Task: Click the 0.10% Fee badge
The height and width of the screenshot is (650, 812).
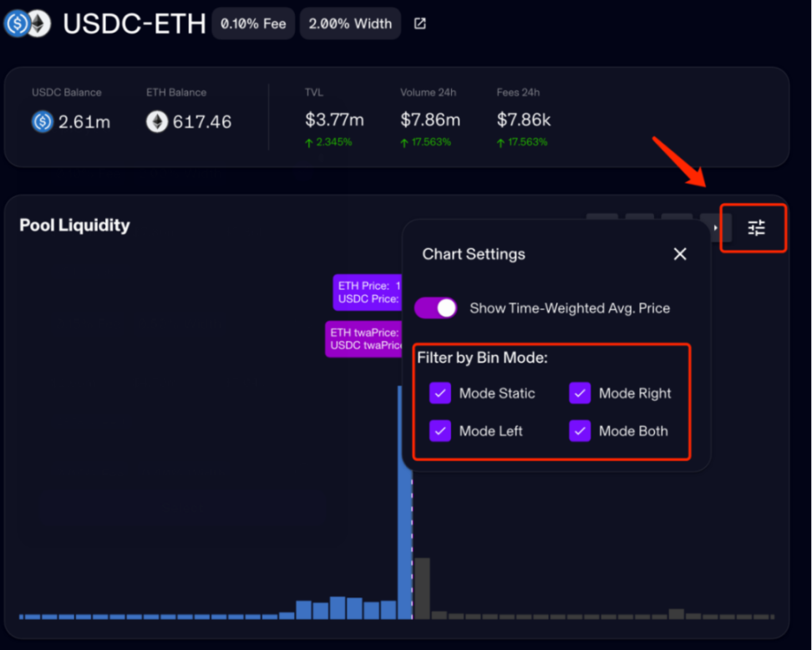Action: [x=253, y=24]
